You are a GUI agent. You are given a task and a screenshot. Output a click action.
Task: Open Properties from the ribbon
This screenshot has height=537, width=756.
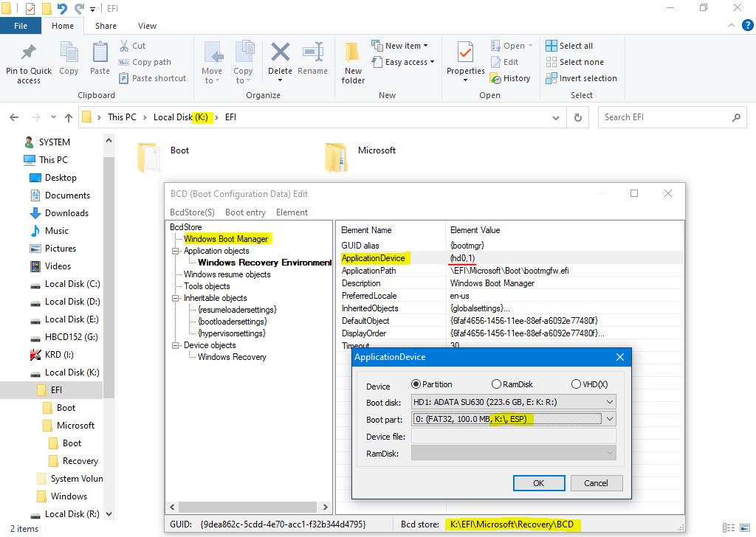pos(465,54)
